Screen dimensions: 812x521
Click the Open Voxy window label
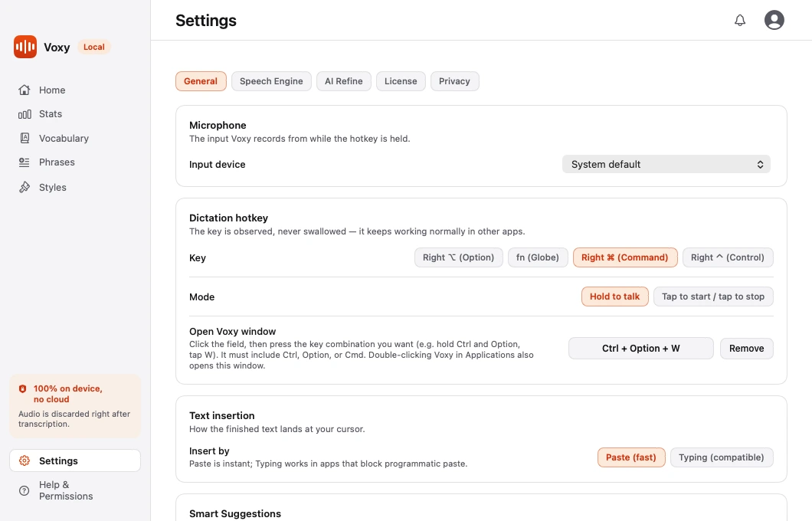point(233,332)
